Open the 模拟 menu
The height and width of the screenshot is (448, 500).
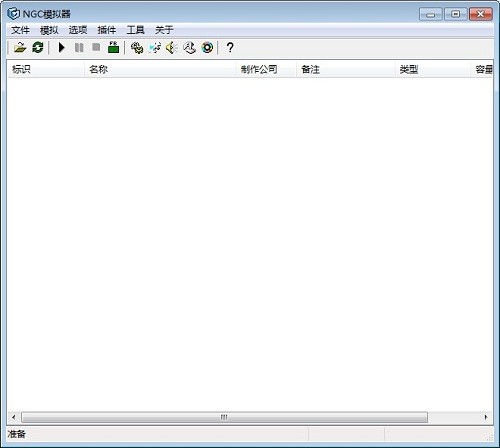(x=49, y=30)
